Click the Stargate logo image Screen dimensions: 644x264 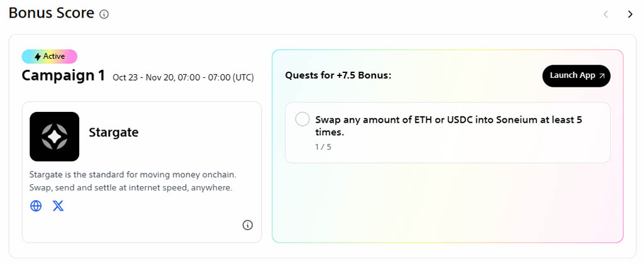pos(54,136)
